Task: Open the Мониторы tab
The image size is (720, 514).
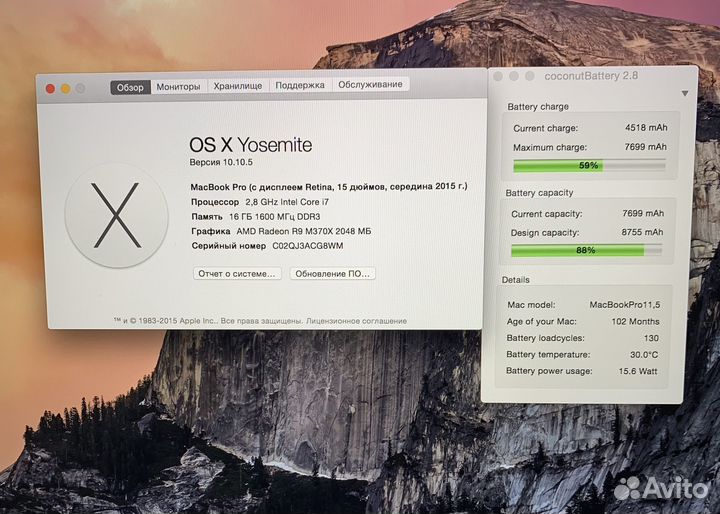Action: [x=178, y=86]
